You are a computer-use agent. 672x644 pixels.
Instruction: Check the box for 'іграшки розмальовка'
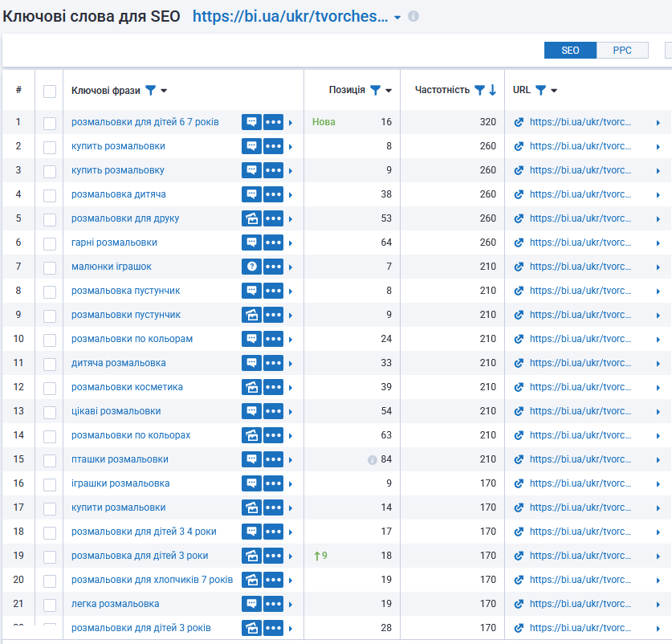[x=50, y=484]
